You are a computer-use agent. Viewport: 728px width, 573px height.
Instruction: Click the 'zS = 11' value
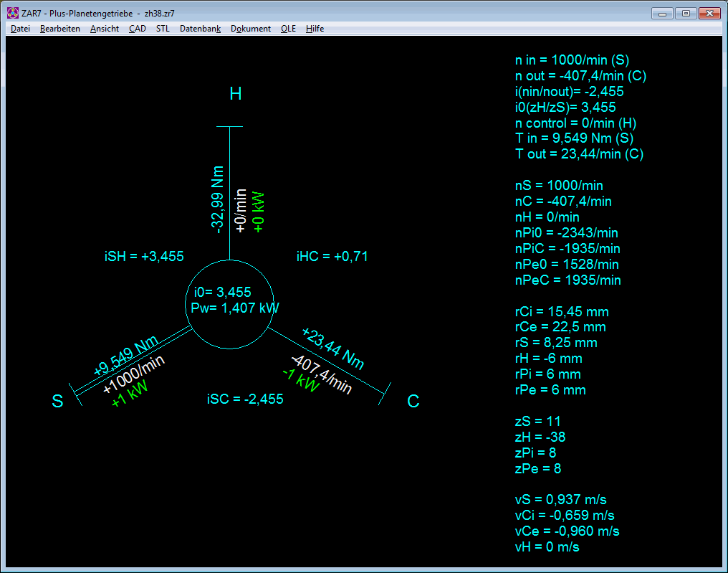pos(538,422)
